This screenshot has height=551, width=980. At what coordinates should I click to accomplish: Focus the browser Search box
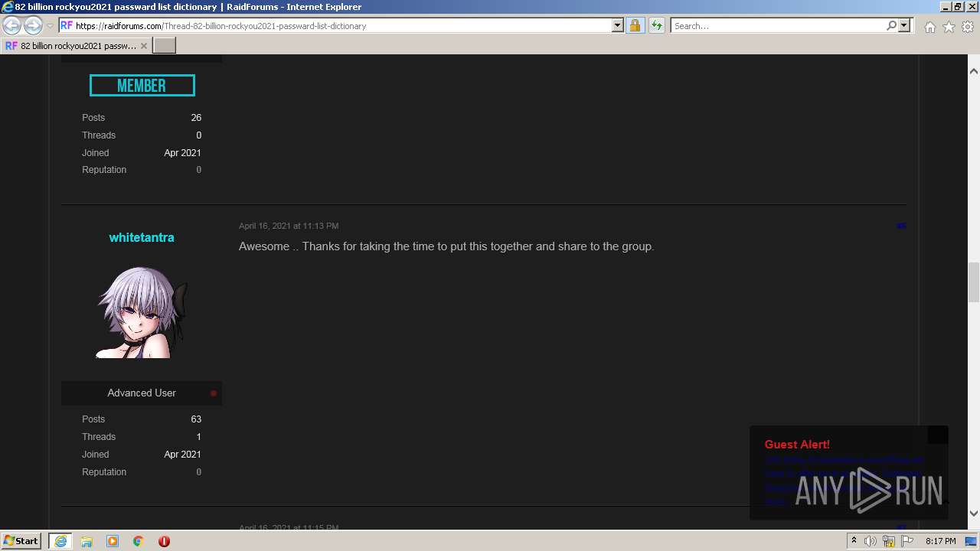click(778, 25)
